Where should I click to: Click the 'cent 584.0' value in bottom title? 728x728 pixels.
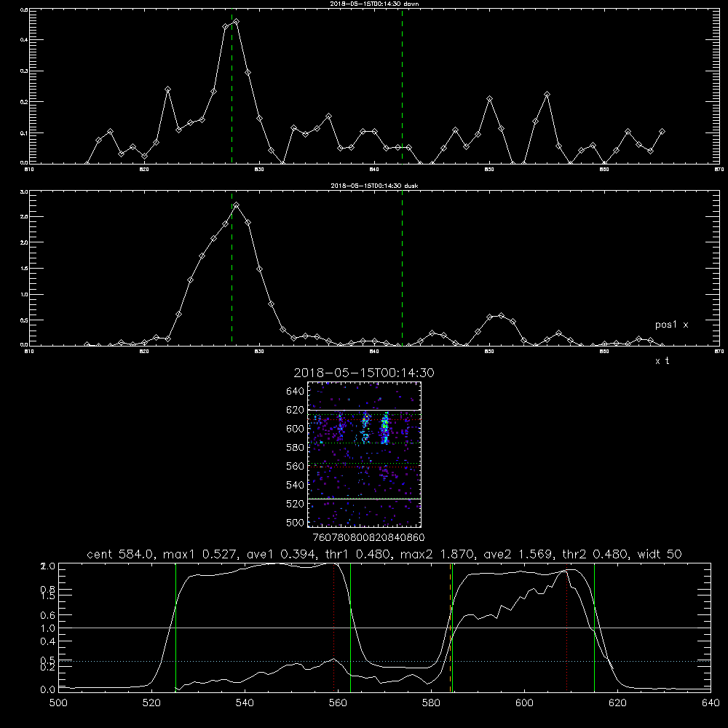click(122, 554)
